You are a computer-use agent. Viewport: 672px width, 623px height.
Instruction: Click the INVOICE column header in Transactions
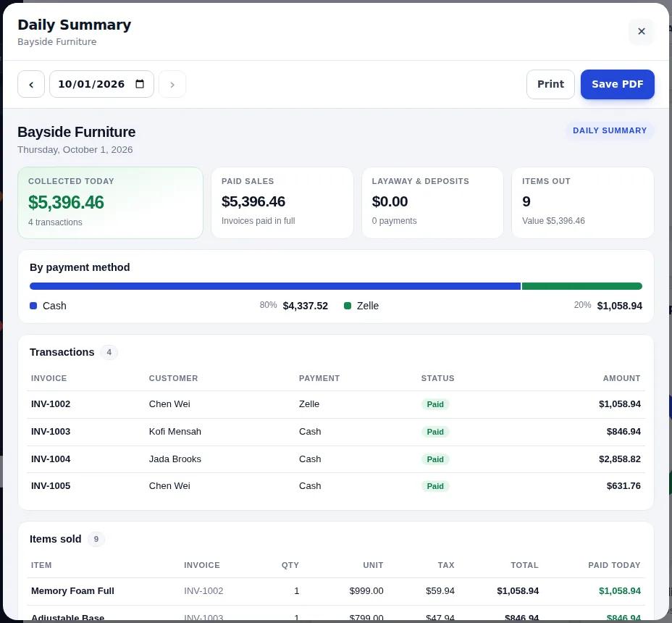(x=49, y=378)
